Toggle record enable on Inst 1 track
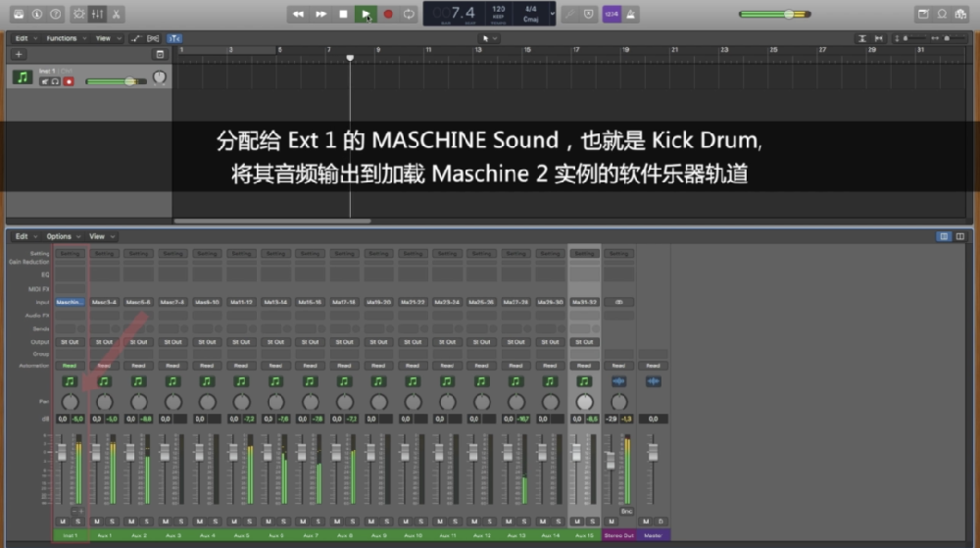 click(69, 81)
